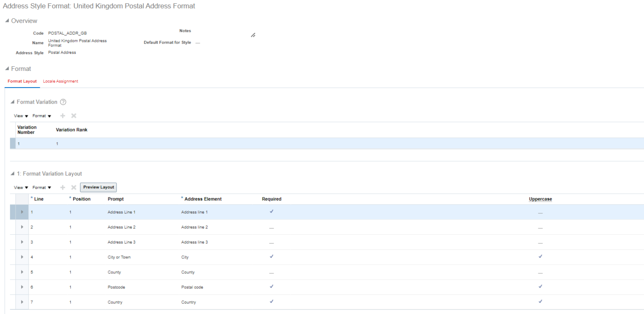Open View menu in Format Variation Layout toolbar
Screen dimensions: 644x314
(x=21, y=187)
